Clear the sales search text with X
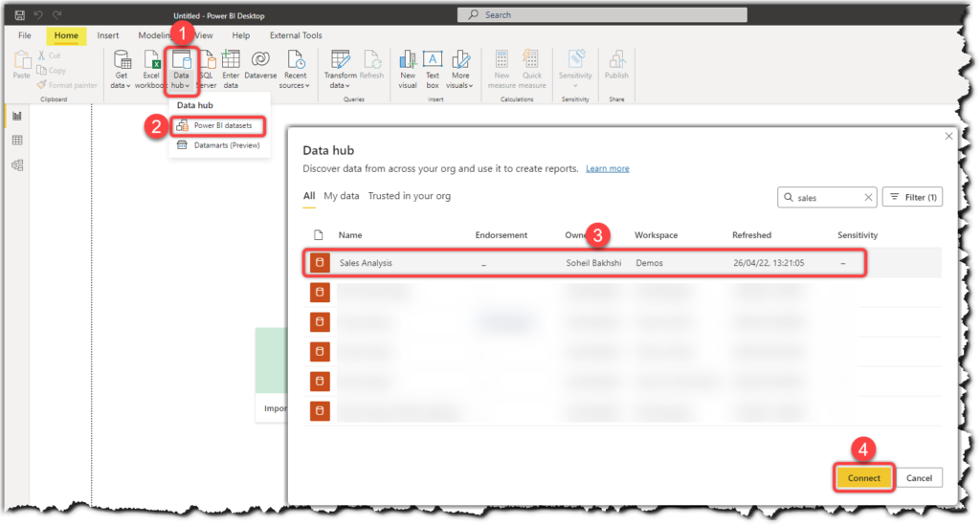 tap(868, 197)
